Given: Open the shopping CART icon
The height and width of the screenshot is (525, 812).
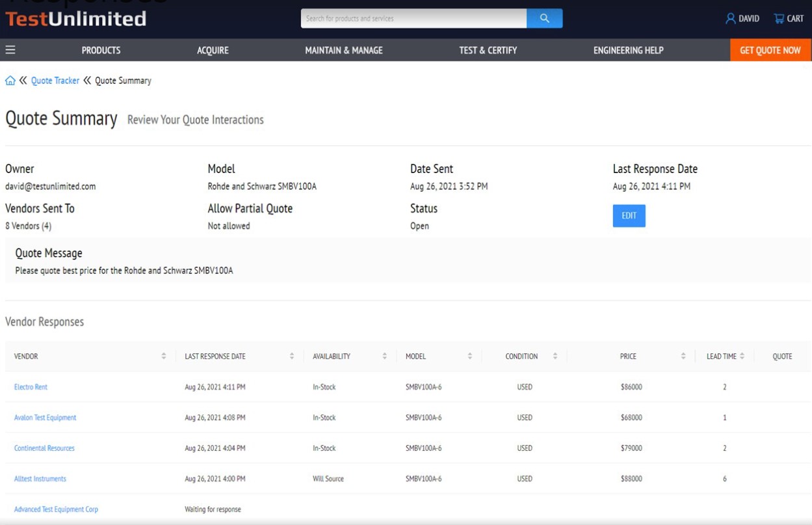Looking at the screenshot, I should (x=778, y=18).
